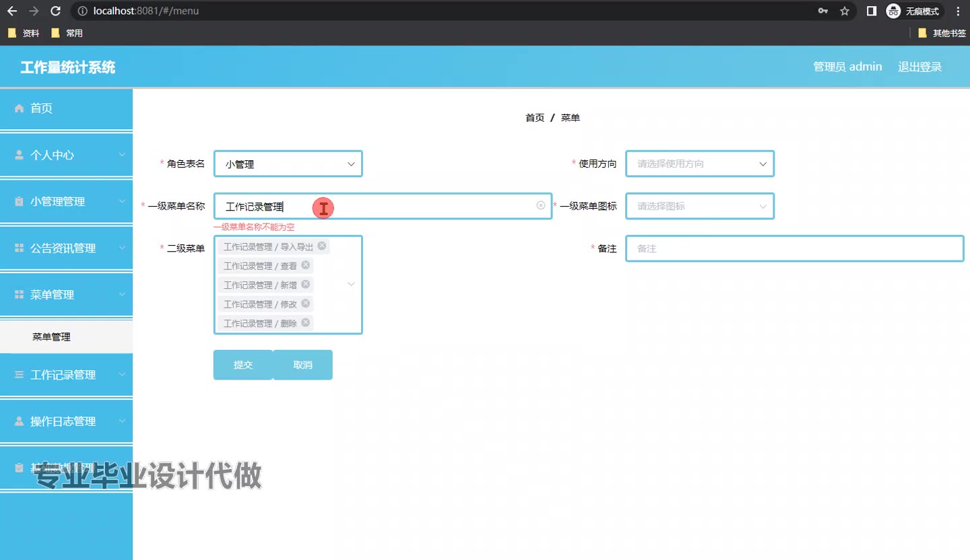Collapse the 菜单管理 sidebar group

click(x=66, y=294)
